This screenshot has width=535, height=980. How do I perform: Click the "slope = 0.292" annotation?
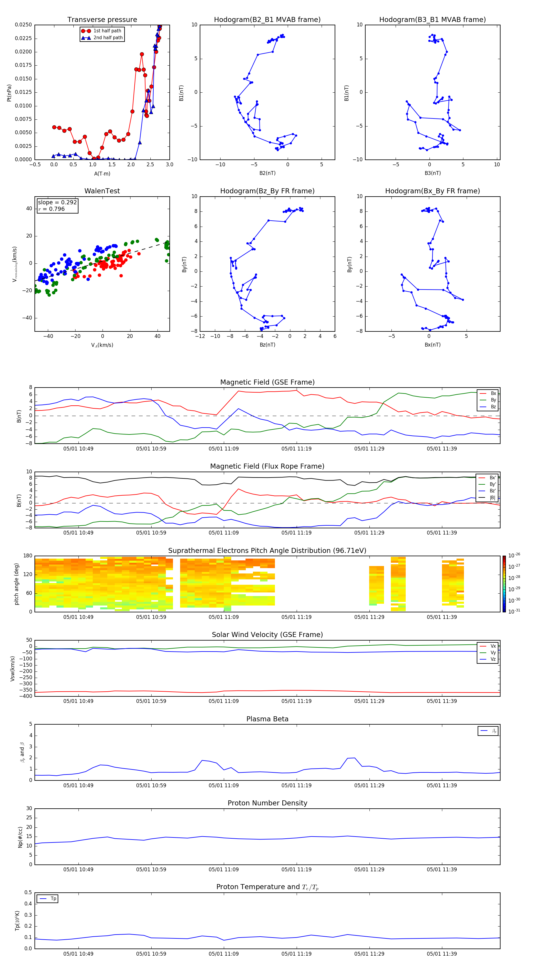coord(57,203)
